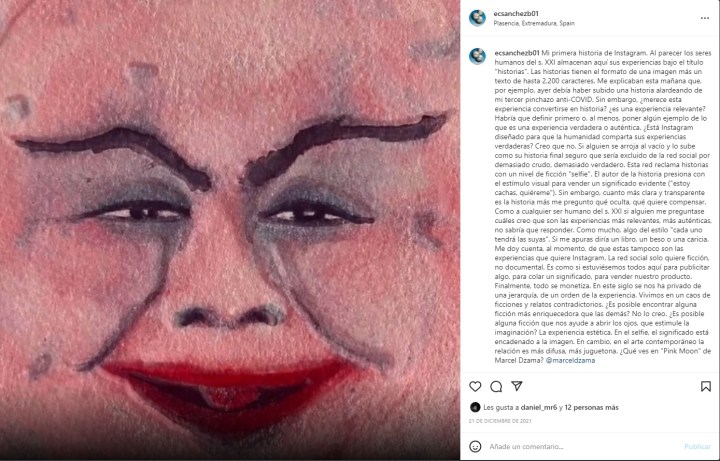Open comments via the speech bubble icon
Viewport: 720px width, 461px height.
tap(496, 387)
